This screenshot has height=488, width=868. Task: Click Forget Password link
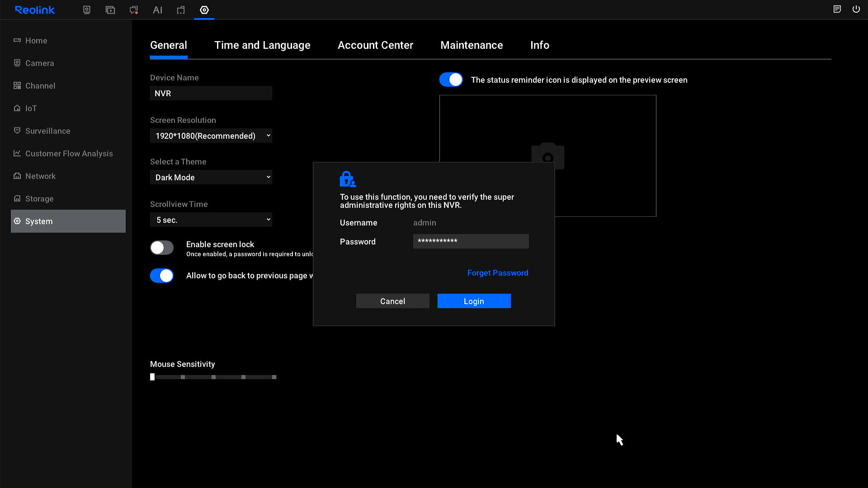point(497,272)
